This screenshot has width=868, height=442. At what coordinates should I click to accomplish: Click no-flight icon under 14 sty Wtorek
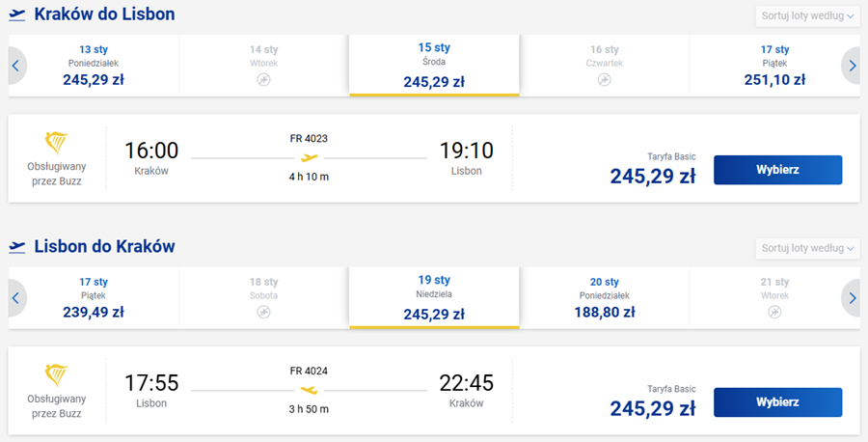coord(263,80)
